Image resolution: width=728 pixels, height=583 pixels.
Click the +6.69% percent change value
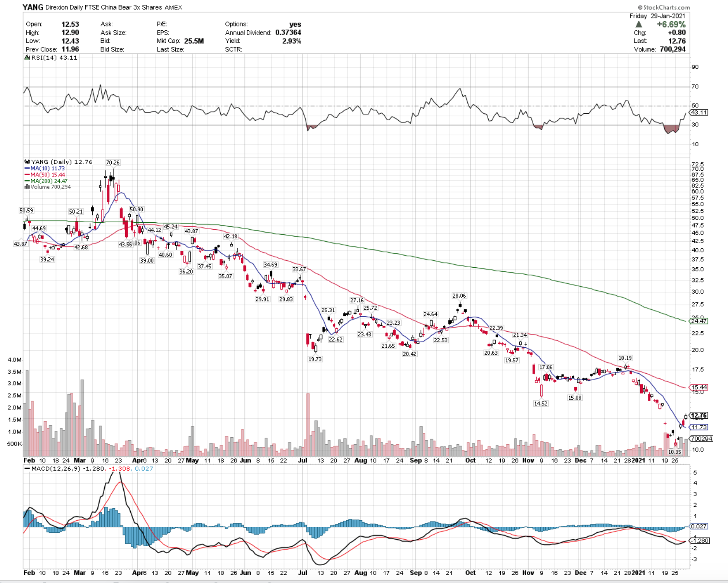point(671,24)
